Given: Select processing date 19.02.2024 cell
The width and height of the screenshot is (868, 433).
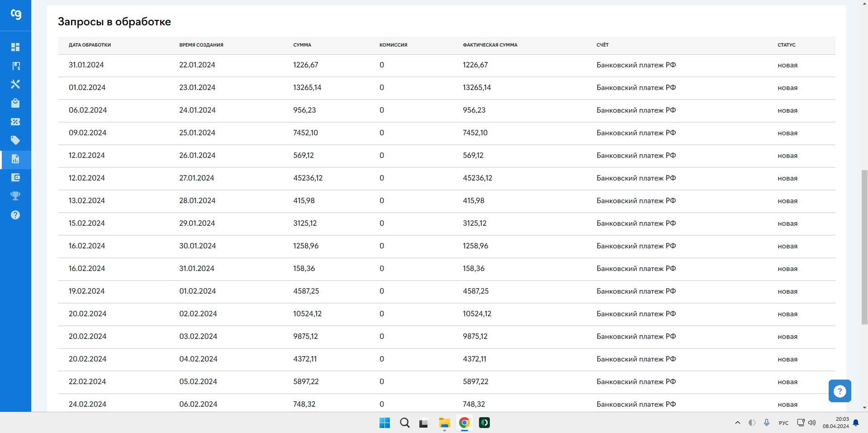Looking at the screenshot, I should coord(86,291).
